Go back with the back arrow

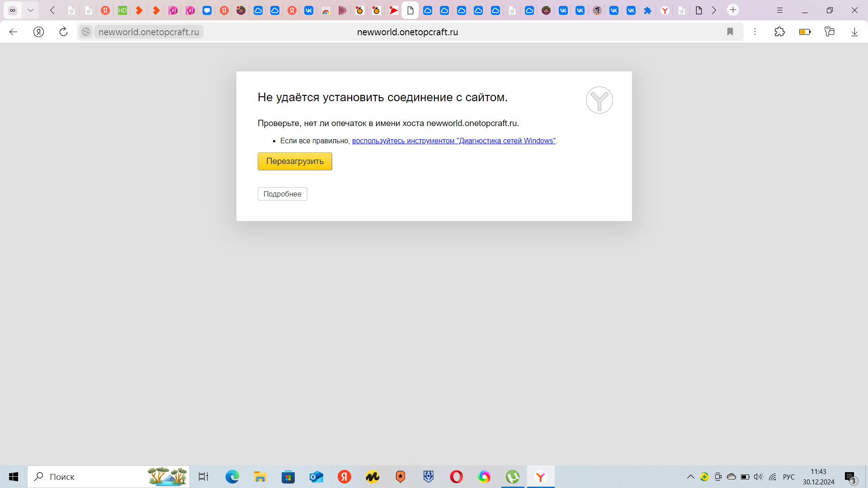pos(14,32)
